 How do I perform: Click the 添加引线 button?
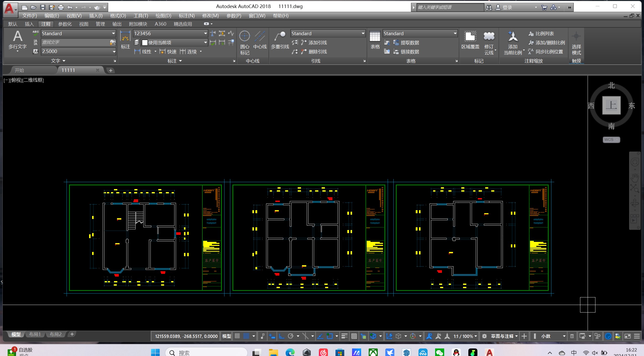[x=317, y=42]
